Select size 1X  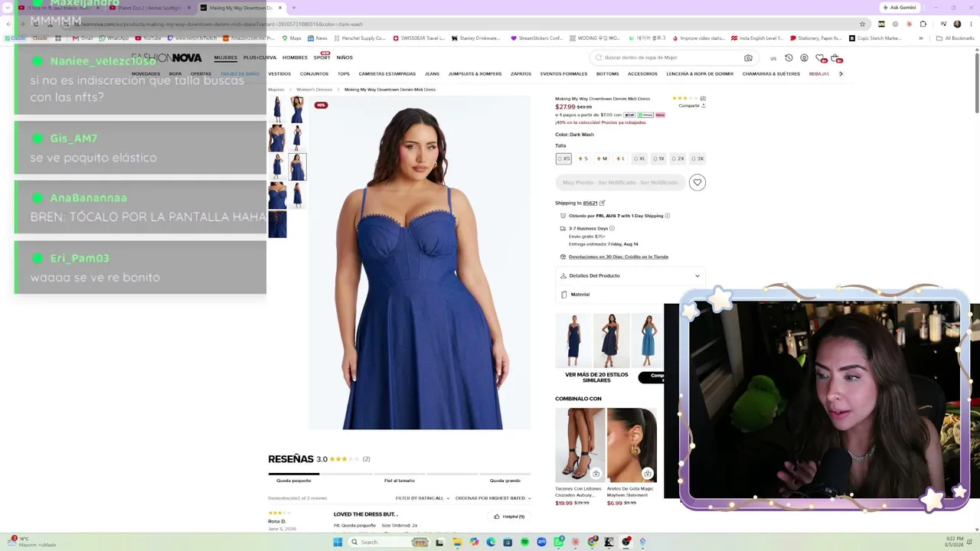[x=658, y=158]
